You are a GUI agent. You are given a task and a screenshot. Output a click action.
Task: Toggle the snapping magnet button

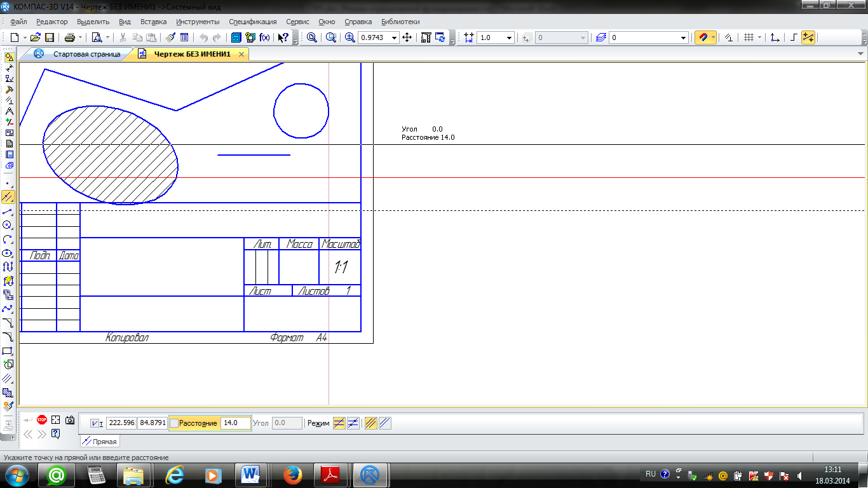click(702, 37)
